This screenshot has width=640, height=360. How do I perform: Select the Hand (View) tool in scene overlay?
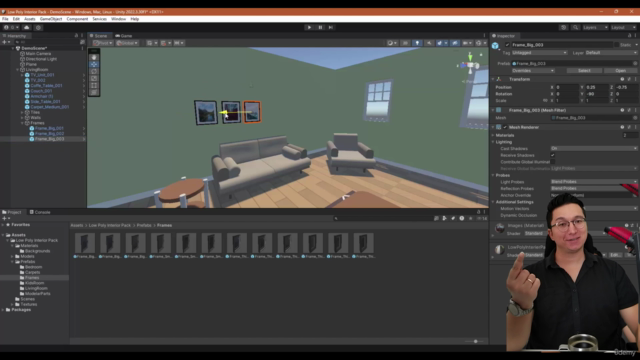click(94, 58)
